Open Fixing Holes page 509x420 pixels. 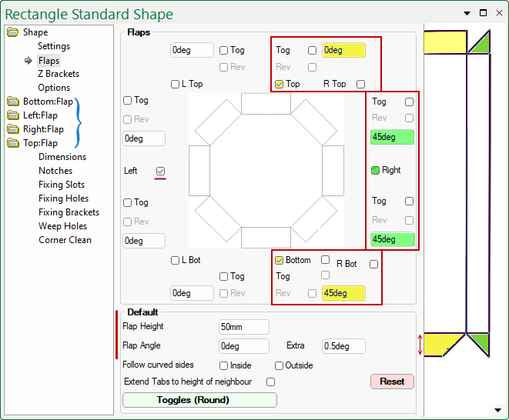click(64, 198)
